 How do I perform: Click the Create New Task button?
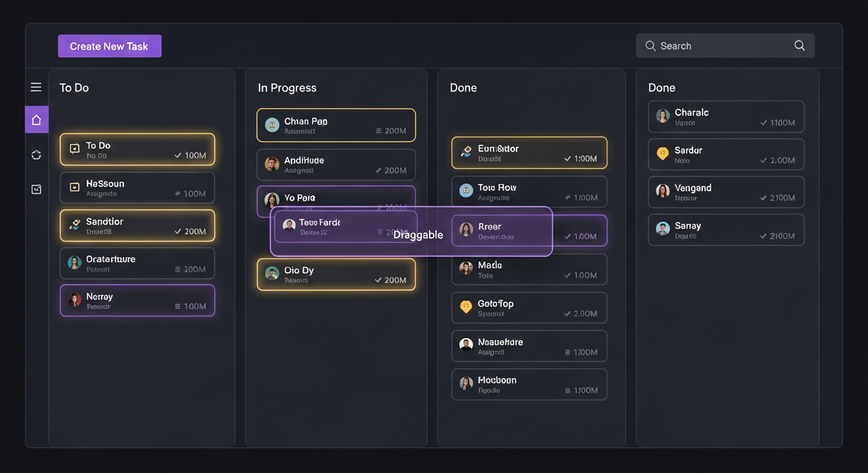point(110,46)
